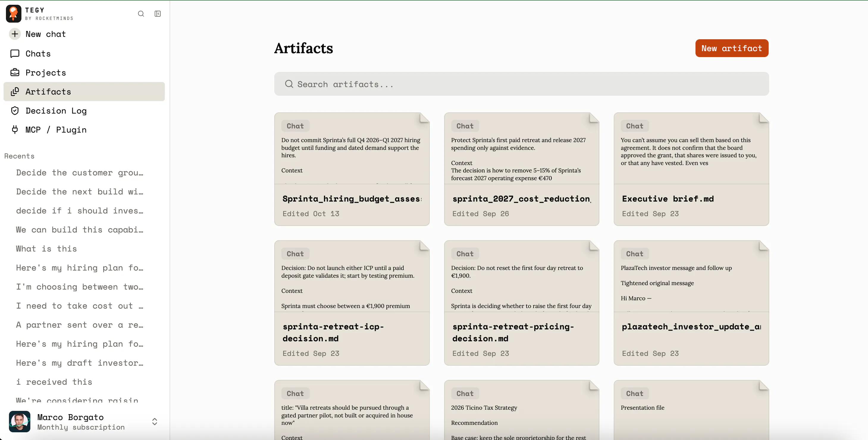This screenshot has height=440, width=868.
Task: Open the Decision Log page
Action: [84, 111]
